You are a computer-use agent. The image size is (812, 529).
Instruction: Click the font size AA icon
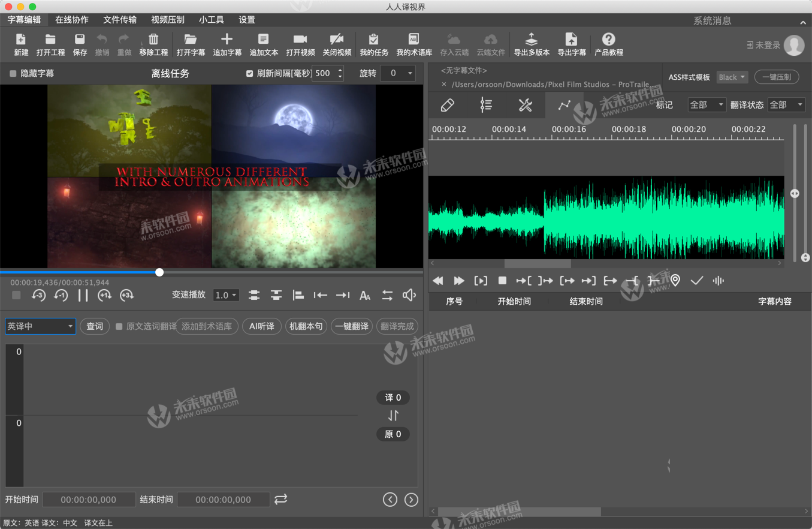365,295
